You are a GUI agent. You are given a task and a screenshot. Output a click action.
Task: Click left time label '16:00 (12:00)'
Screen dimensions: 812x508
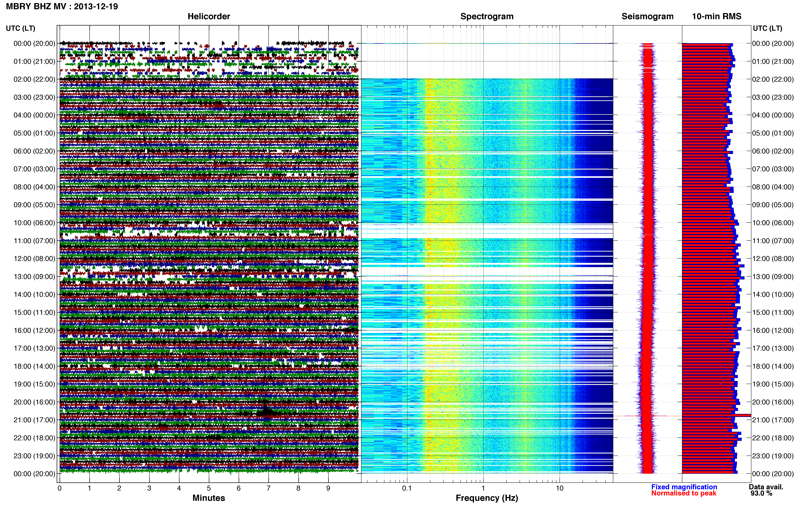tap(34, 330)
